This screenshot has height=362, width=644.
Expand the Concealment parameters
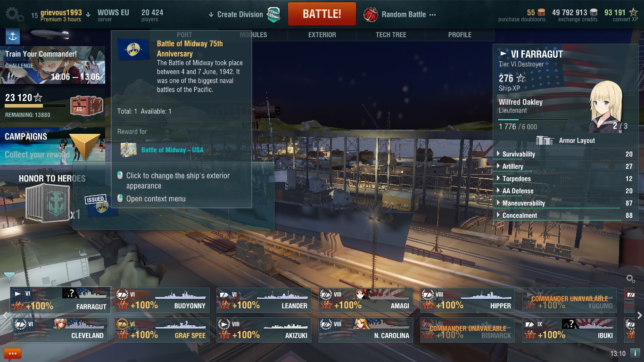(565, 215)
